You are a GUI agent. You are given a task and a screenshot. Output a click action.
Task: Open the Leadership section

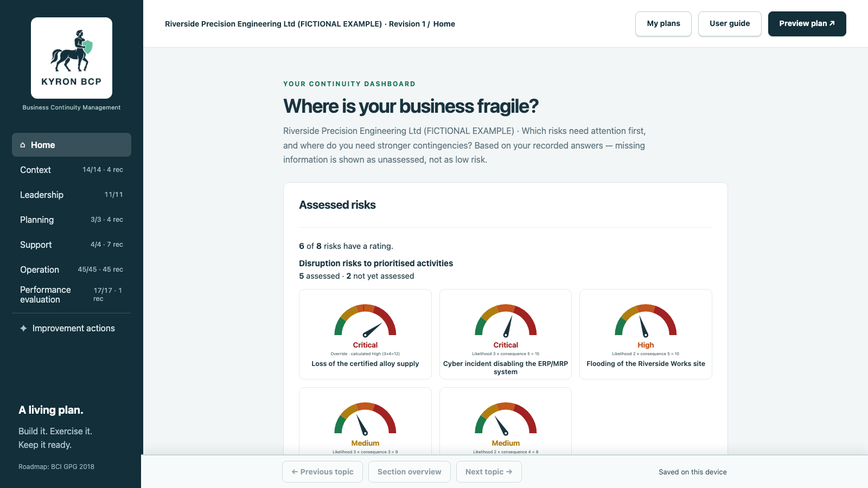[x=72, y=195]
